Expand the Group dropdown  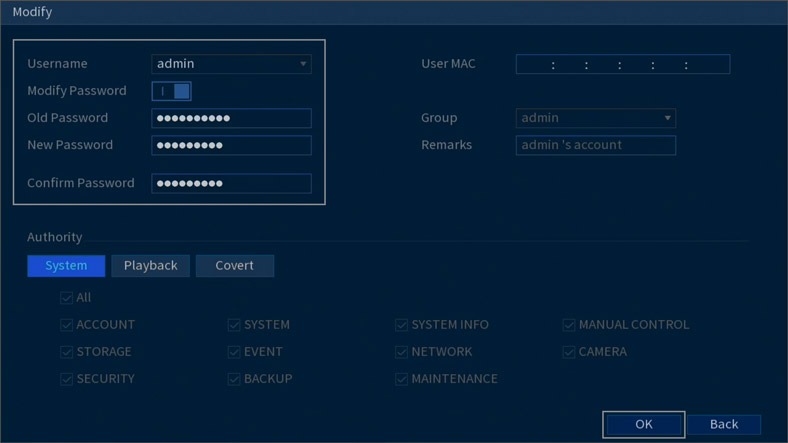pos(595,118)
